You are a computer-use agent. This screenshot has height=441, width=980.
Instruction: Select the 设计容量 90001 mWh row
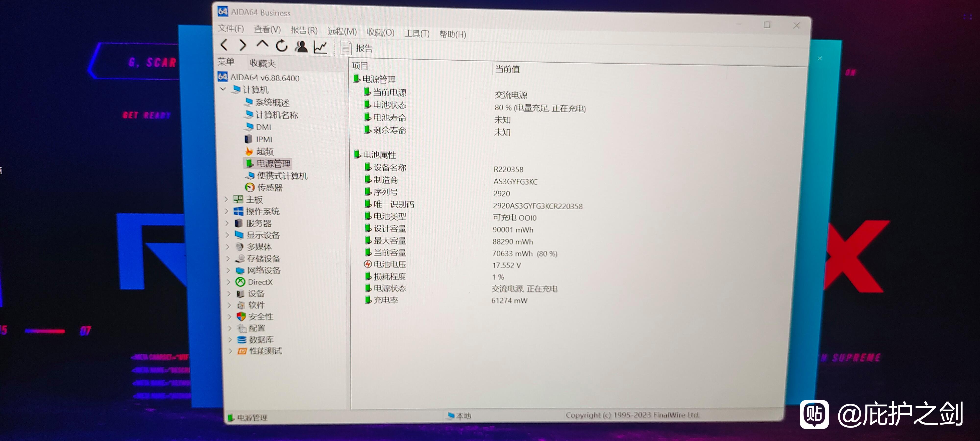449,229
